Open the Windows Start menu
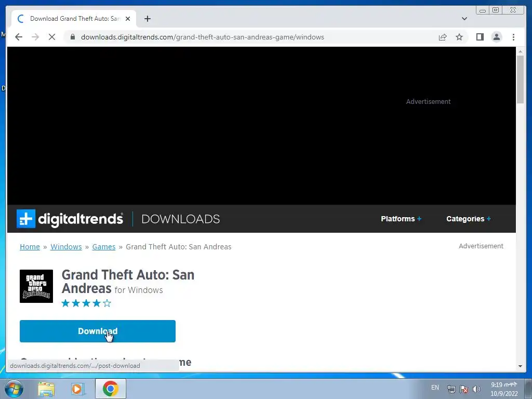 (14, 389)
